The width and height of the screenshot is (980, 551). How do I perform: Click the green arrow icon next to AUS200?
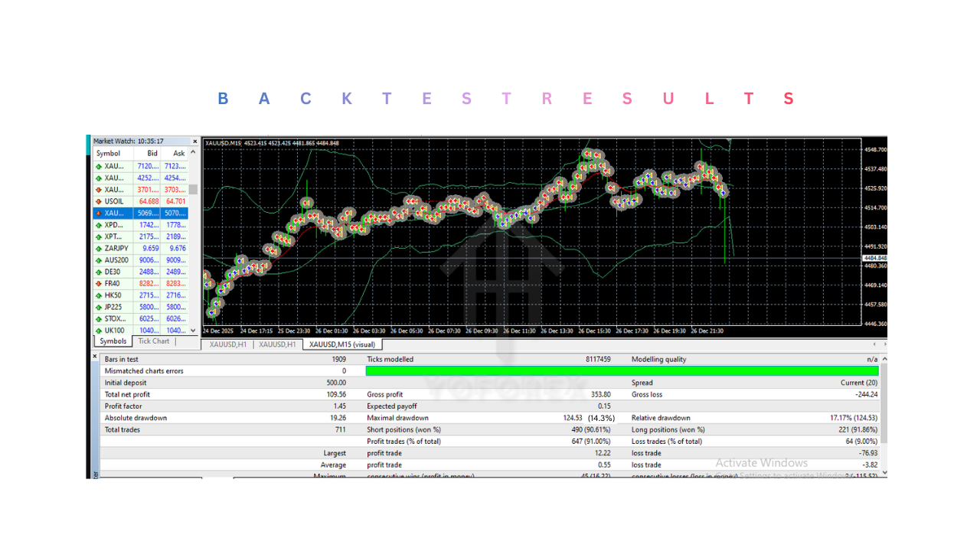(99, 260)
